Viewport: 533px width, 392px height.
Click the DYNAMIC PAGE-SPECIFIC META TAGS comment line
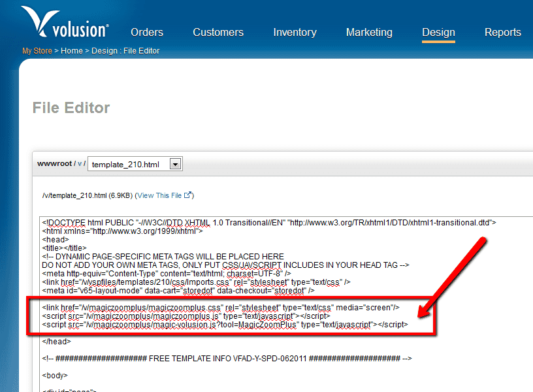pyautogui.click(x=163, y=257)
